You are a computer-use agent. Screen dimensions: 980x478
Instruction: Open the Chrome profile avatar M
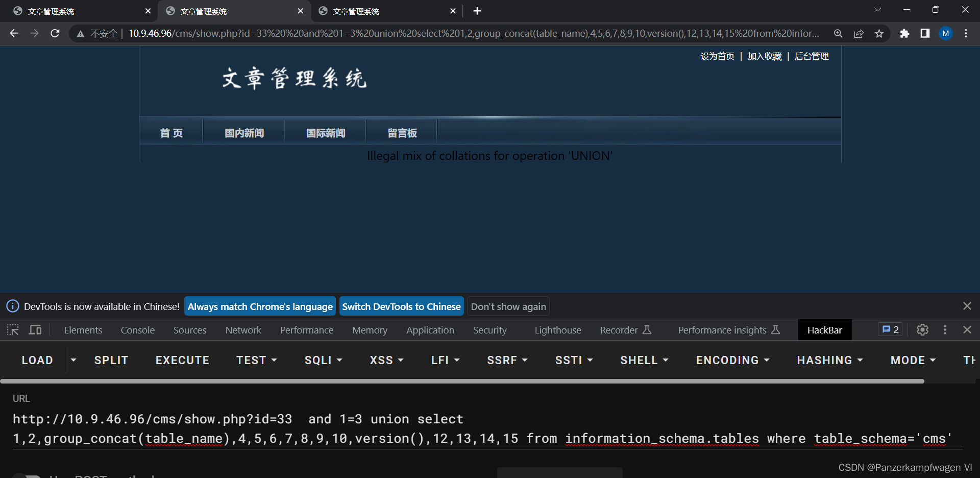pos(946,33)
